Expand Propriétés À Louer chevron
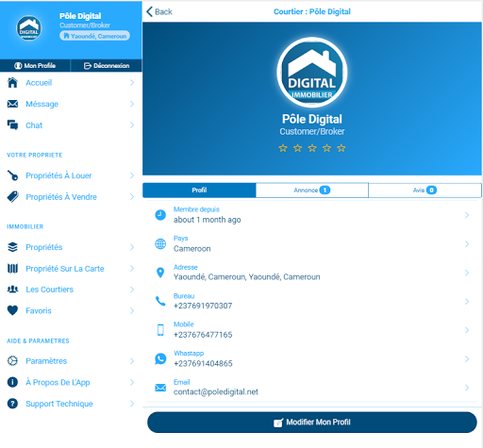Viewport: 483px width, 448px height. pos(132,175)
